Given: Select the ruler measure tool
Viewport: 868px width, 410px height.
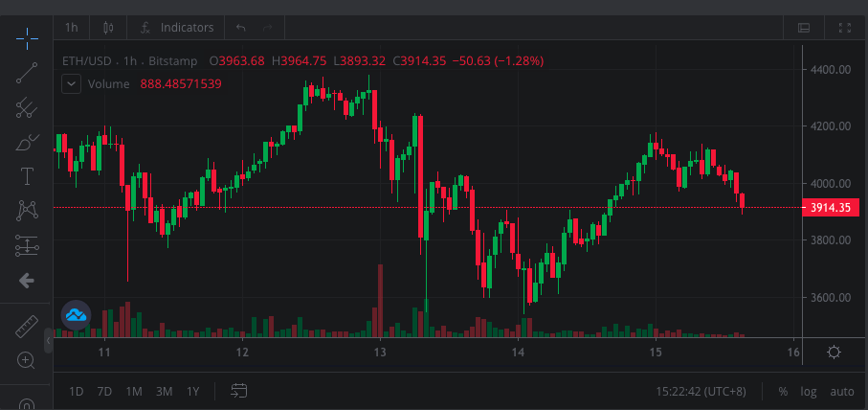Looking at the screenshot, I should 27,328.
